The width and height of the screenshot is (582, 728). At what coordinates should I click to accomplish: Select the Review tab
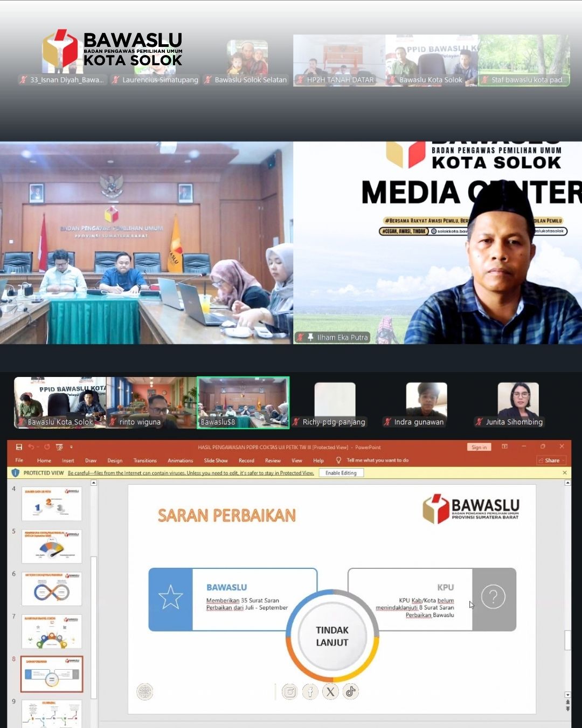point(273,461)
